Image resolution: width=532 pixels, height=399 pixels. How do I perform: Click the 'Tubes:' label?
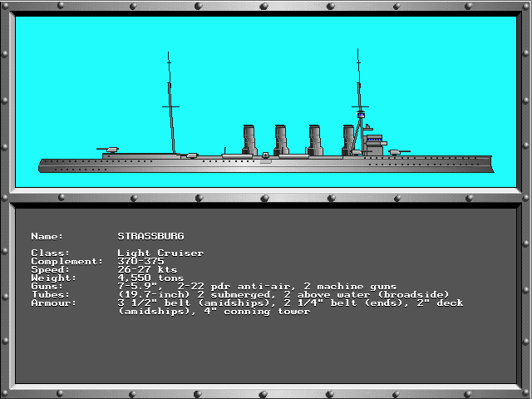pyautogui.click(x=50, y=294)
